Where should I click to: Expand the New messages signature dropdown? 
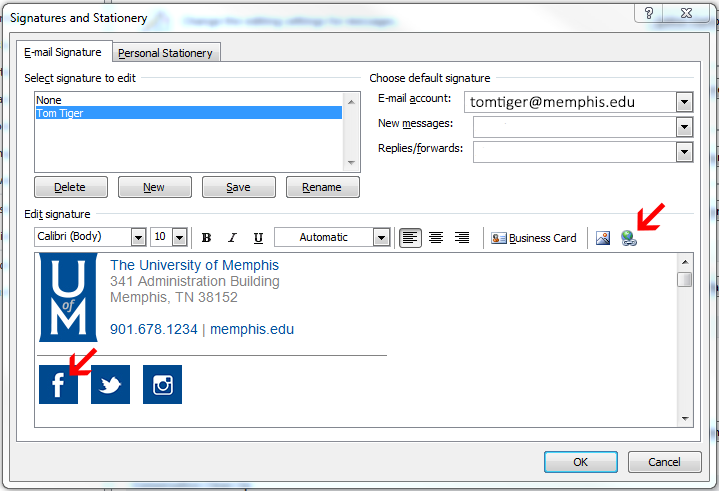pyautogui.click(x=684, y=127)
